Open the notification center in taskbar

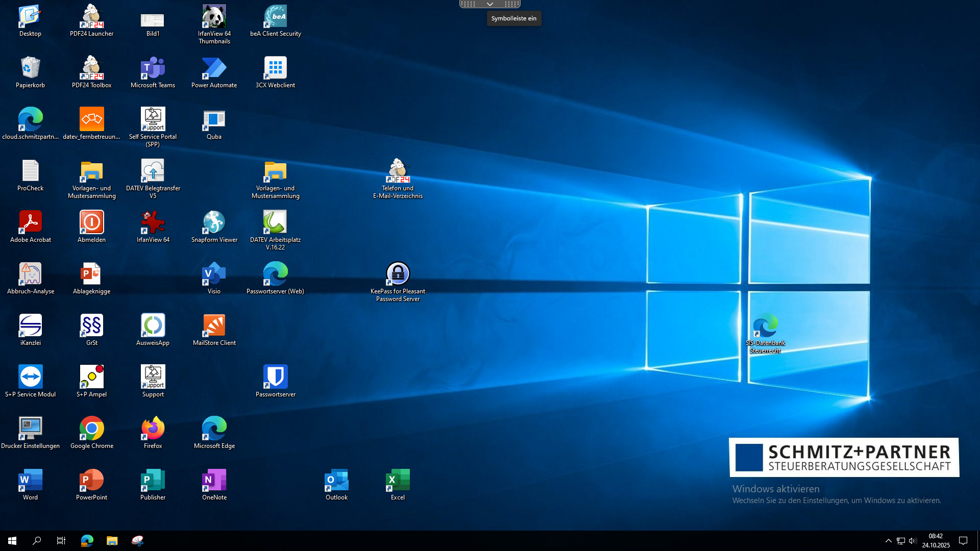(x=963, y=541)
